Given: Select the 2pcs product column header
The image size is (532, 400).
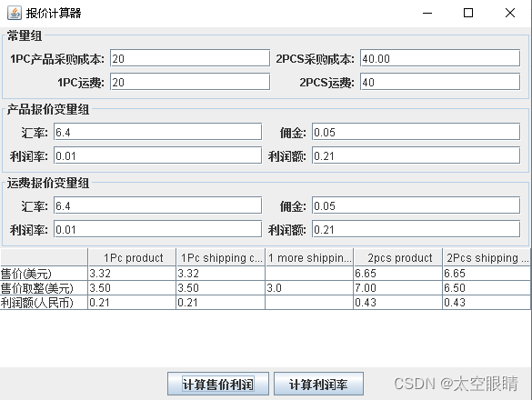Looking at the screenshot, I should (398, 257).
